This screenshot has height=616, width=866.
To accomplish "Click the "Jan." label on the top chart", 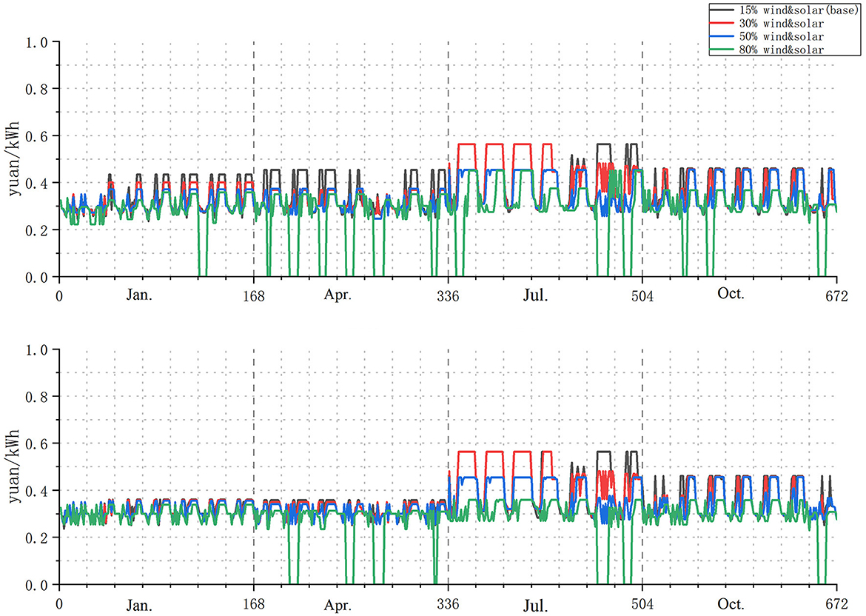I will click(139, 295).
